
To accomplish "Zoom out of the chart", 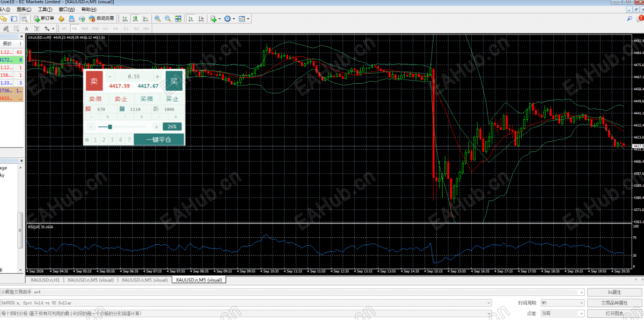I will tap(168, 18).
